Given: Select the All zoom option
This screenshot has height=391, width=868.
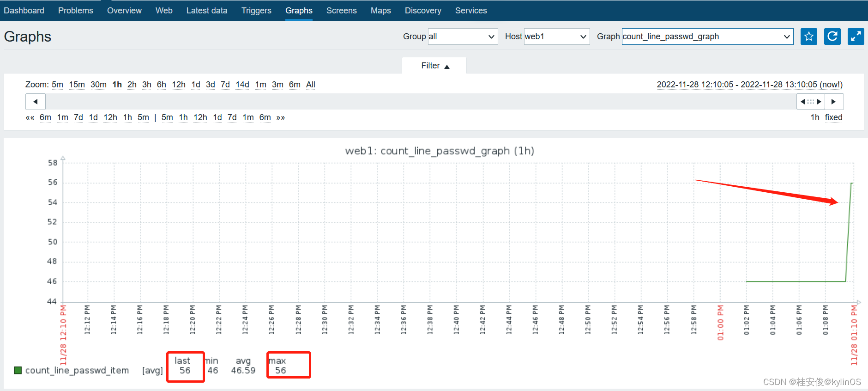Looking at the screenshot, I should coord(310,85).
